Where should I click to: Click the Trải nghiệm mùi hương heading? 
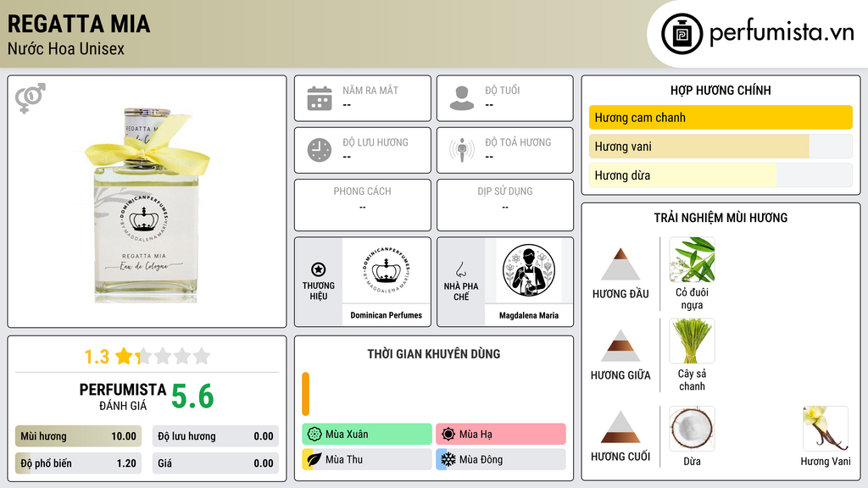click(x=721, y=218)
